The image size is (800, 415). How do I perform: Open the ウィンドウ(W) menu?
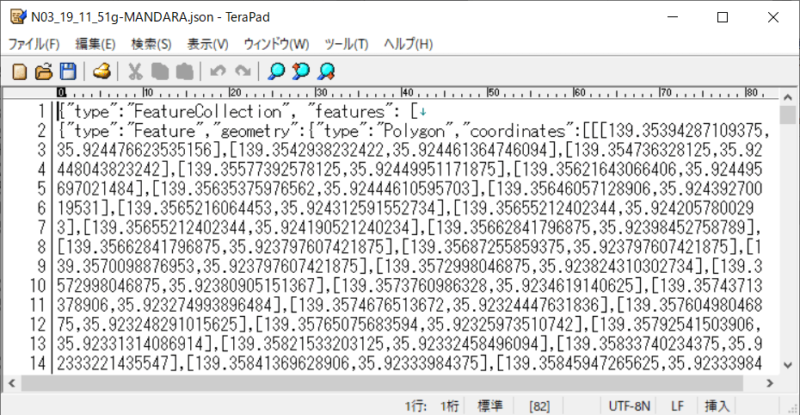(277, 44)
